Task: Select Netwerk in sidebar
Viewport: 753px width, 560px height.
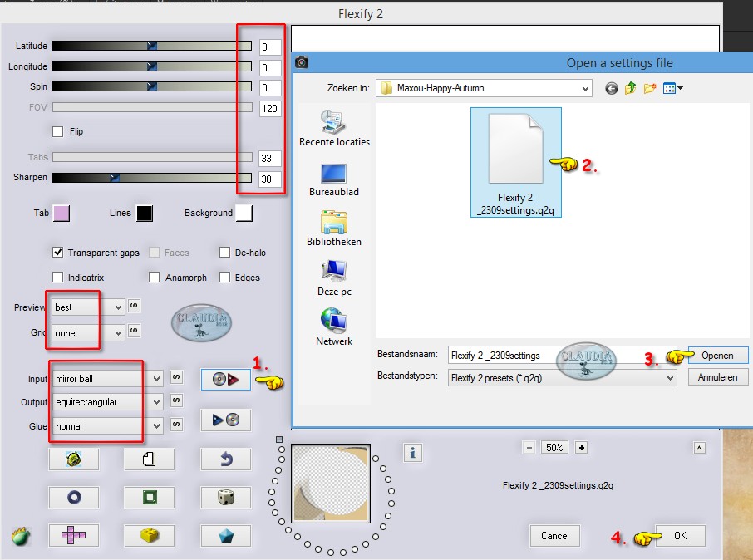Action: click(x=334, y=328)
